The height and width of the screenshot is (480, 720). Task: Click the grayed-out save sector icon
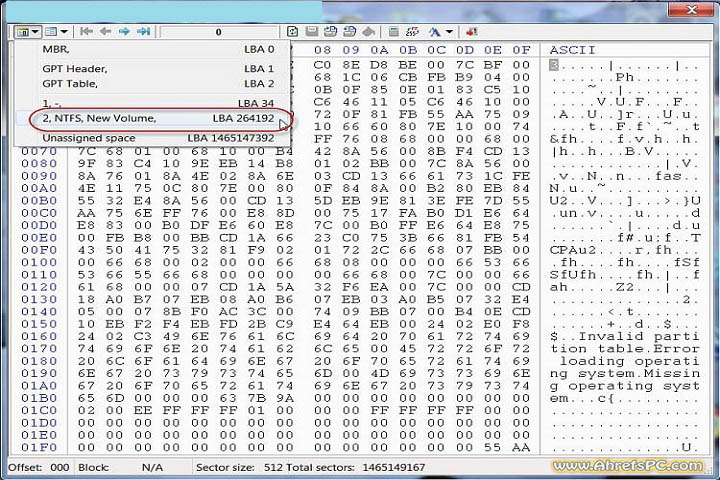tap(312, 31)
